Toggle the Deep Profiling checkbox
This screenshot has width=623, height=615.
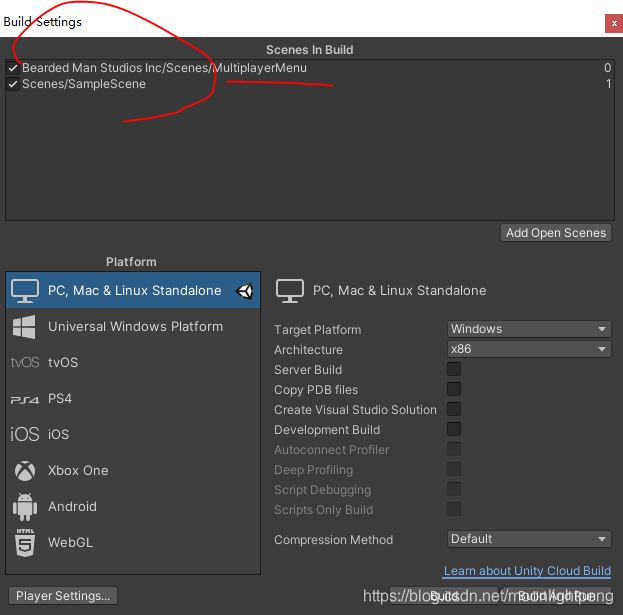point(454,469)
